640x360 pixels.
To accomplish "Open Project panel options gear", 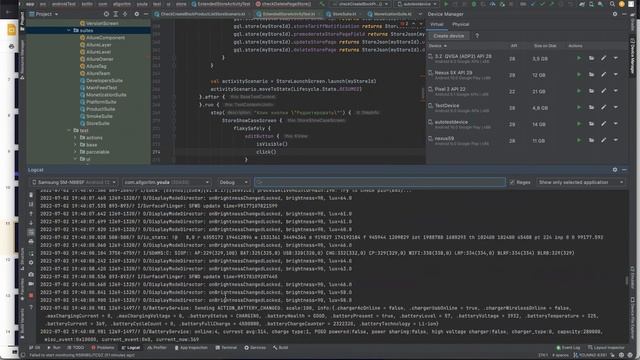I will pyautogui.click(x=136, y=14).
